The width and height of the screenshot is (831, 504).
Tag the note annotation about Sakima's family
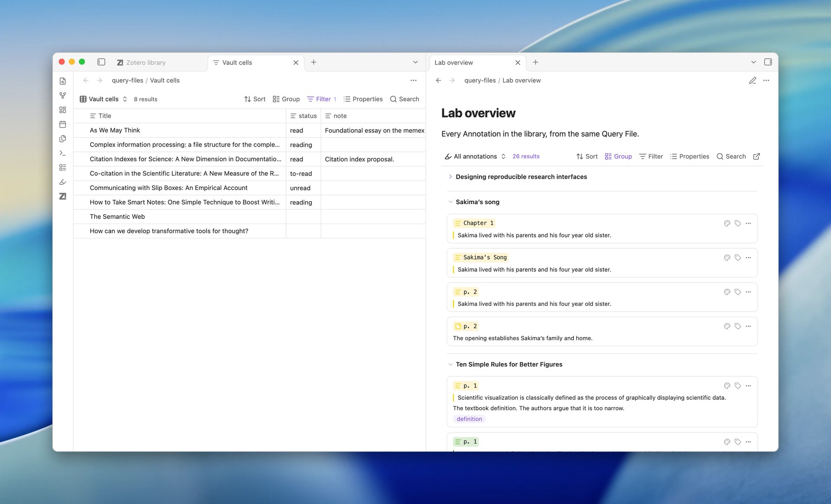pos(738,326)
